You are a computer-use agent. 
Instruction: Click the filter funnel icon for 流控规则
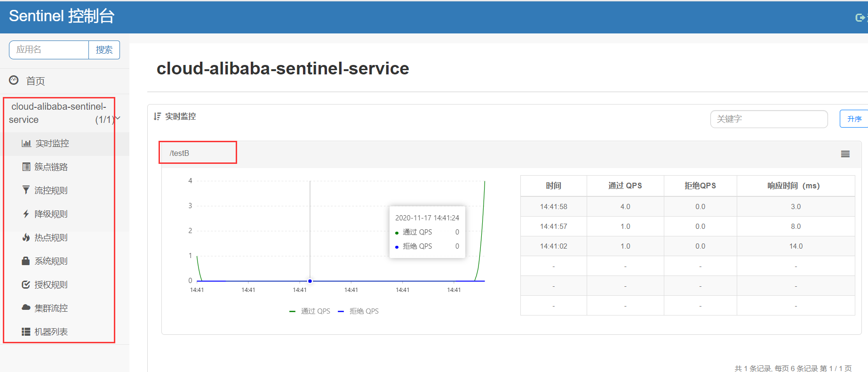tap(26, 190)
